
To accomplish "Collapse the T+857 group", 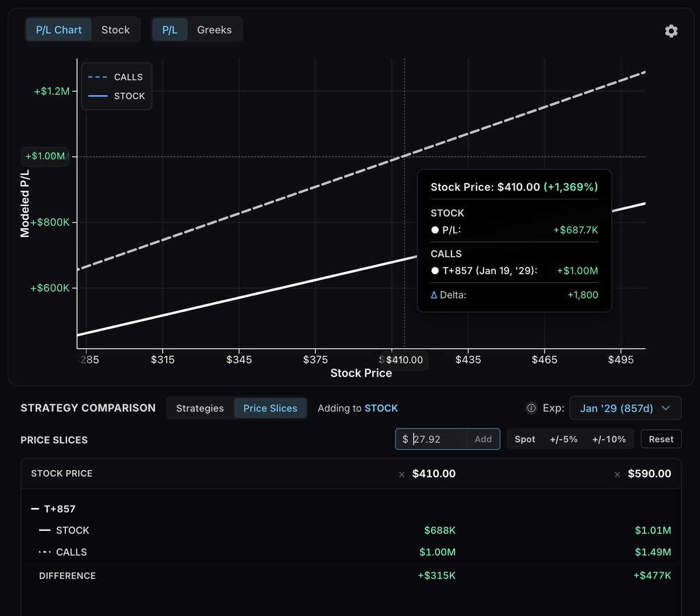I will click(35, 509).
